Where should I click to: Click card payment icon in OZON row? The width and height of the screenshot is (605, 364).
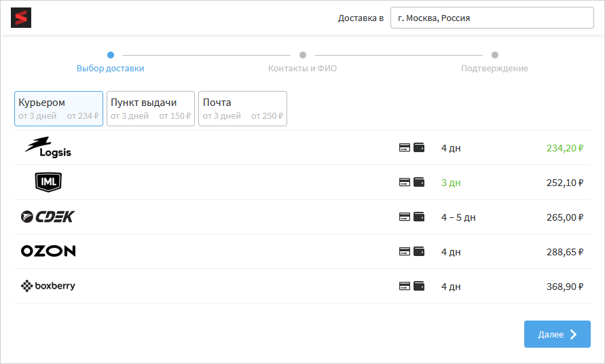(x=405, y=252)
